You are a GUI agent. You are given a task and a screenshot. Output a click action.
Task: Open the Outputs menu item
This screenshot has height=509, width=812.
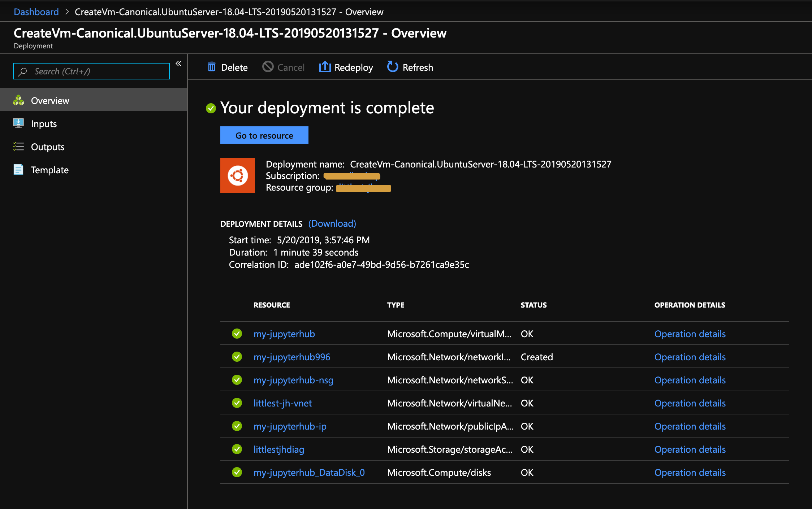[x=48, y=147]
